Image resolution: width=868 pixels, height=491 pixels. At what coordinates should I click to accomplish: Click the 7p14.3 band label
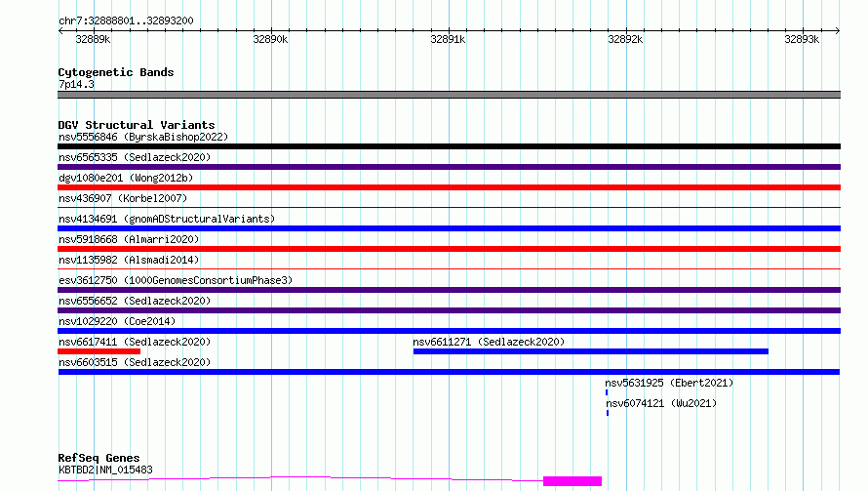(x=76, y=84)
